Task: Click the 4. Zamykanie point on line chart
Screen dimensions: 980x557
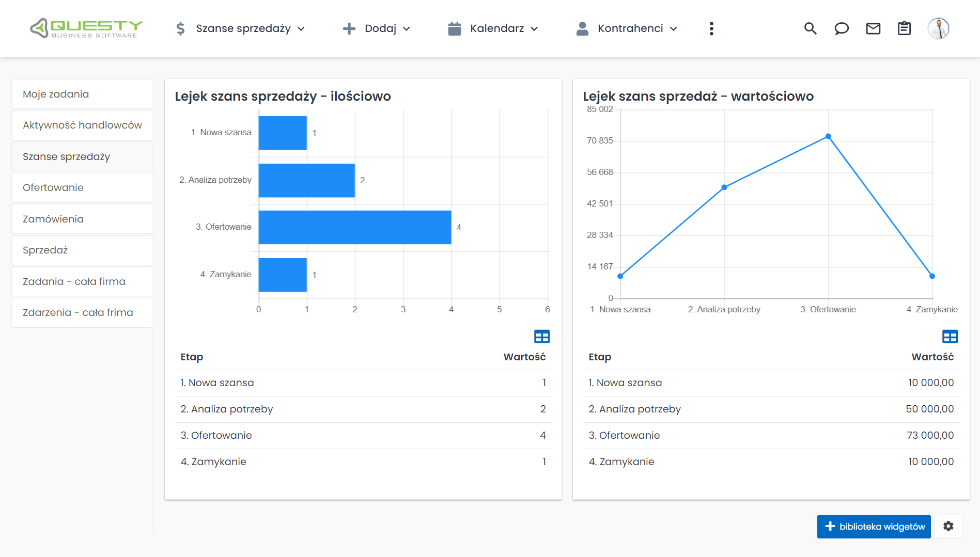Action: click(932, 276)
